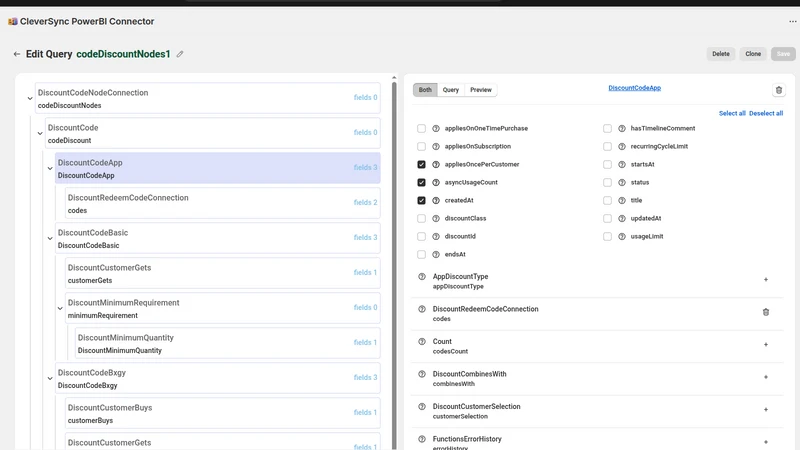Remove DiscountRedeemCodeConnection codes via its trash icon
The height and width of the screenshot is (450, 800).
(x=766, y=312)
